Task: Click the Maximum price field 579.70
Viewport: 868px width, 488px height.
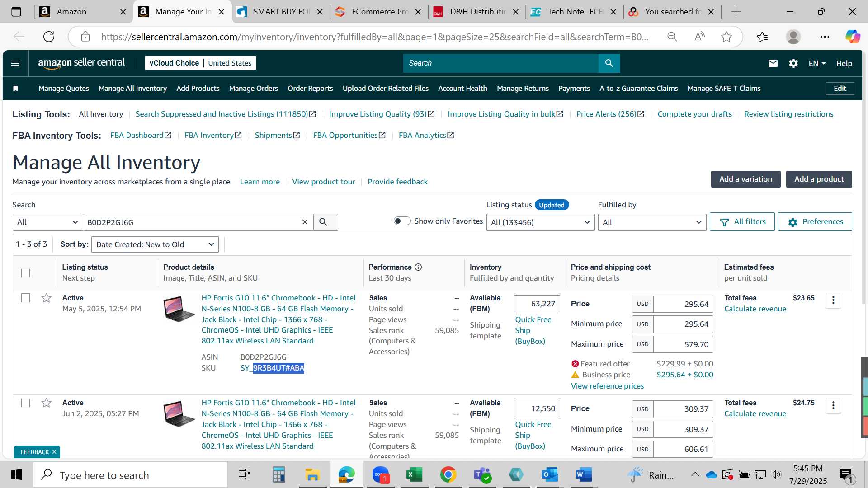Action: (x=683, y=344)
